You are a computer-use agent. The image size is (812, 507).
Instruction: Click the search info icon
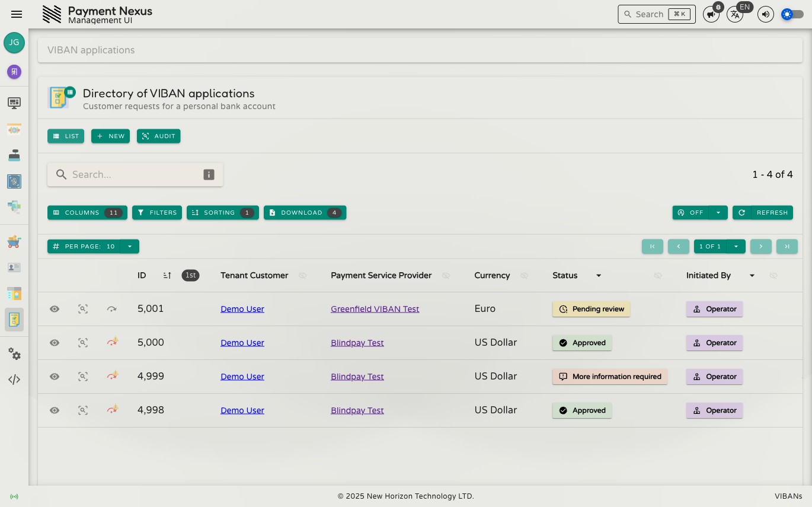click(209, 174)
